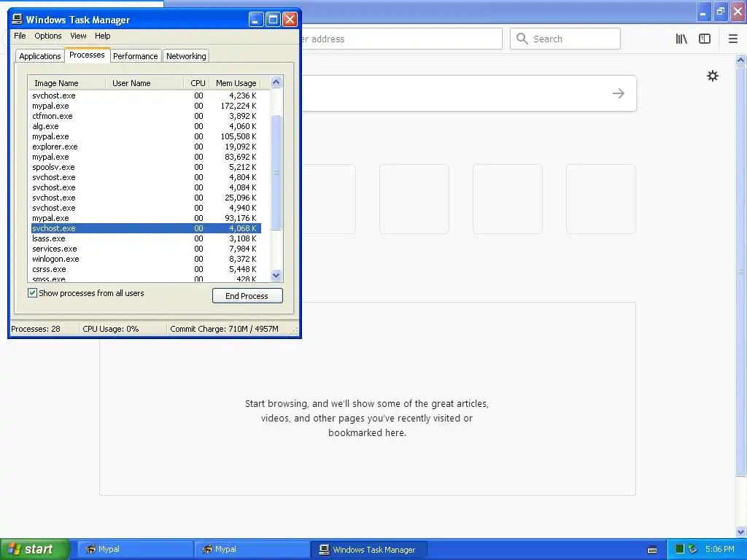Click the Mypal page vertical scrollbar
The height and width of the screenshot is (560, 747).
(x=740, y=271)
